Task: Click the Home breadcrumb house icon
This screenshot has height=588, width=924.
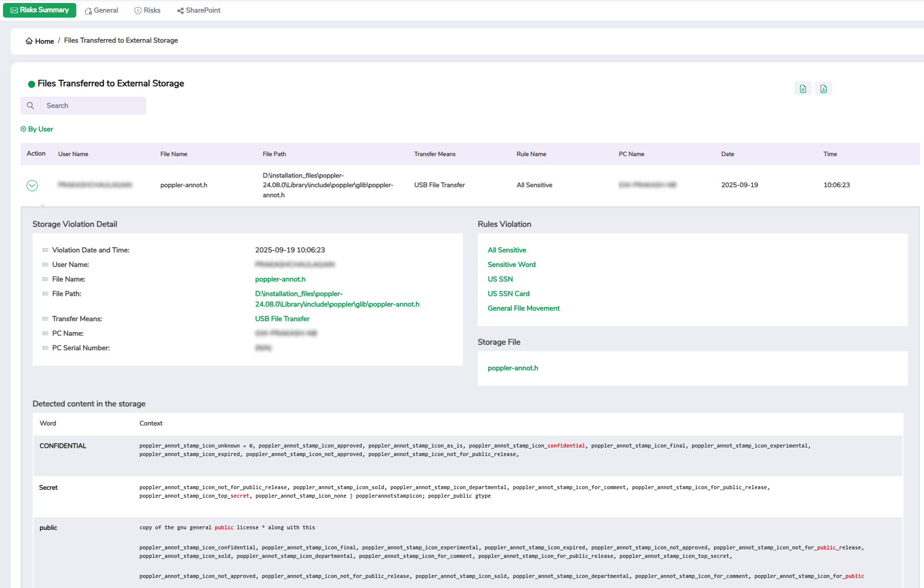Action: pos(29,41)
